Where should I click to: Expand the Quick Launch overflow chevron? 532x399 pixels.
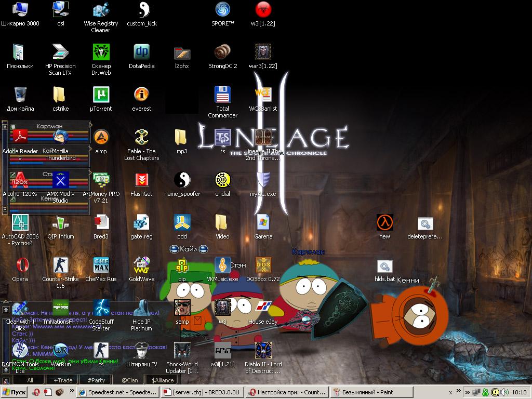72,391
